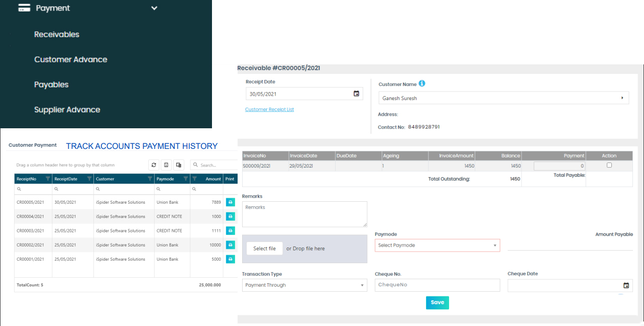Open the Customer Receipt List link
The image size is (644, 326).
269,109
